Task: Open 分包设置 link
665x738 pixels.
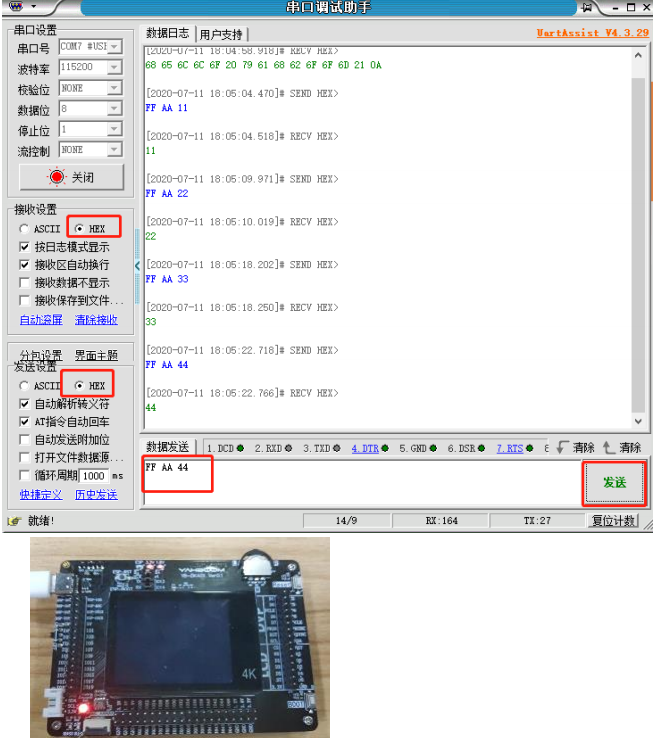Action: pos(41,355)
